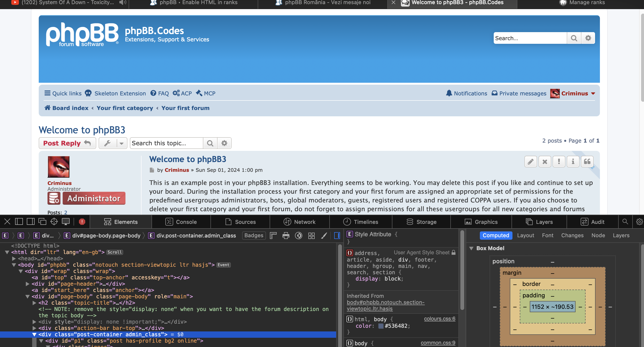Open the FAQ link
644x347 pixels.
point(160,93)
